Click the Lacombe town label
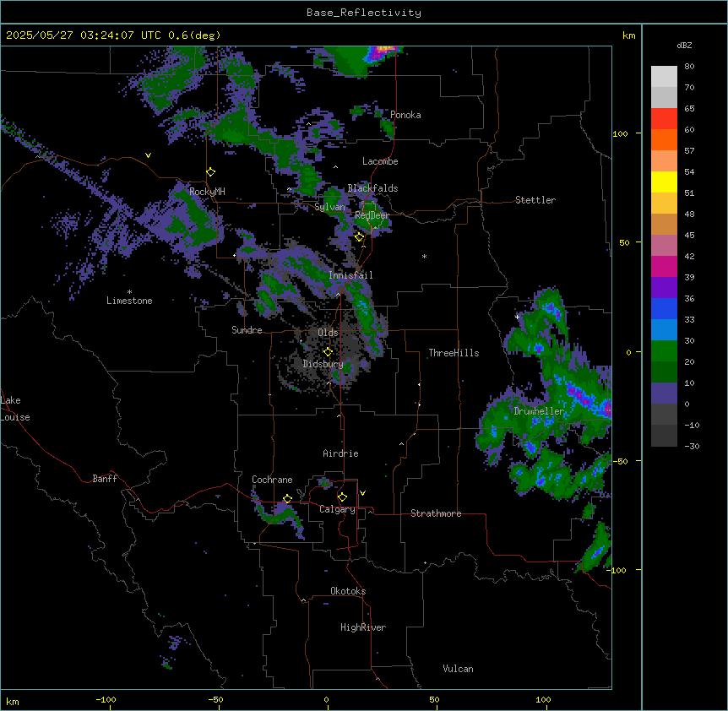728x711 pixels. click(380, 161)
